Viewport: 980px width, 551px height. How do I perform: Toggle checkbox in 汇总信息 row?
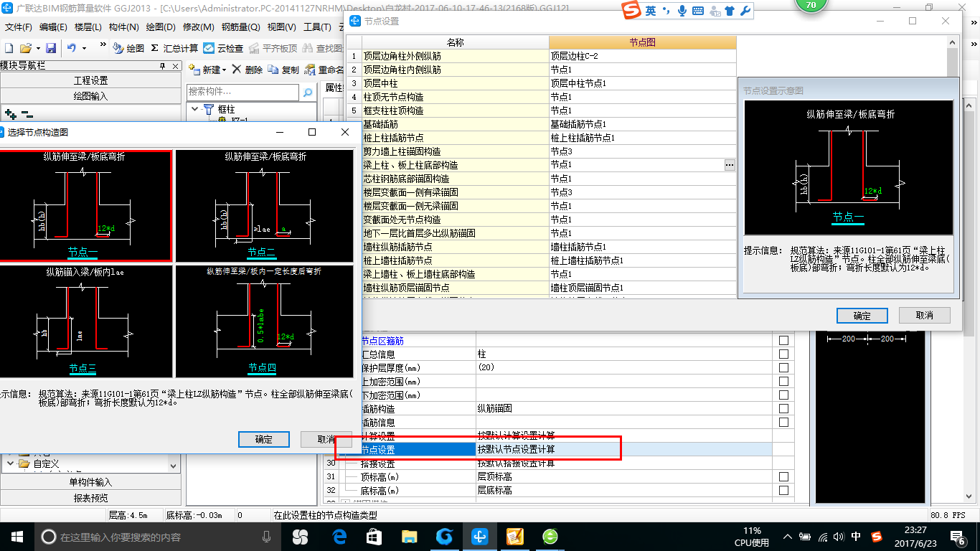point(783,354)
